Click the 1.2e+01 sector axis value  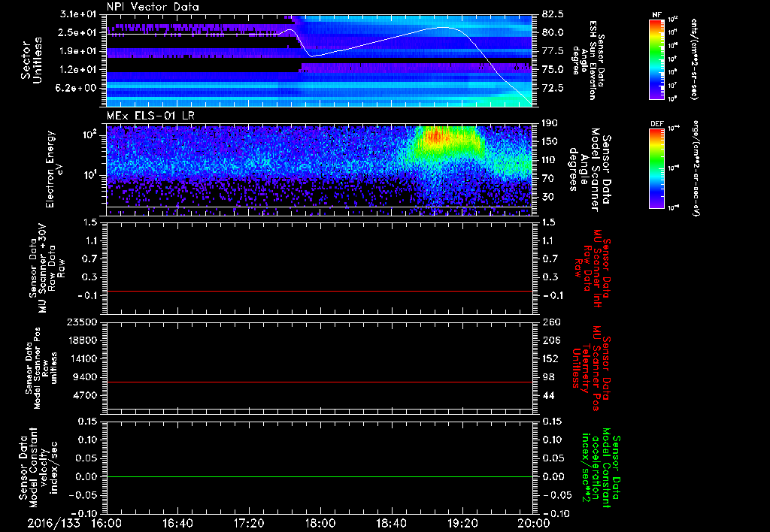(x=78, y=70)
